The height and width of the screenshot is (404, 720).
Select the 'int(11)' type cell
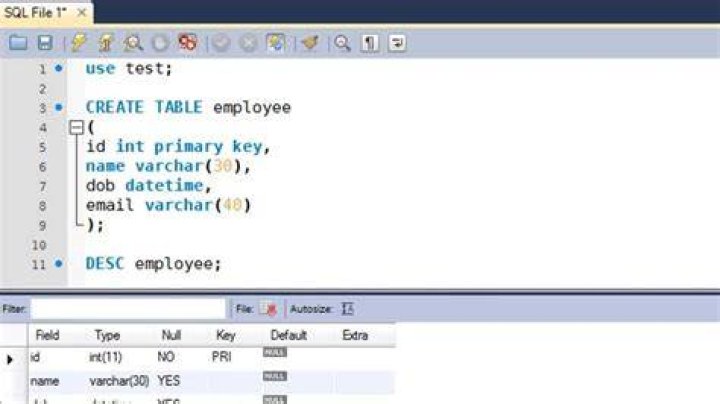click(106, 357)
